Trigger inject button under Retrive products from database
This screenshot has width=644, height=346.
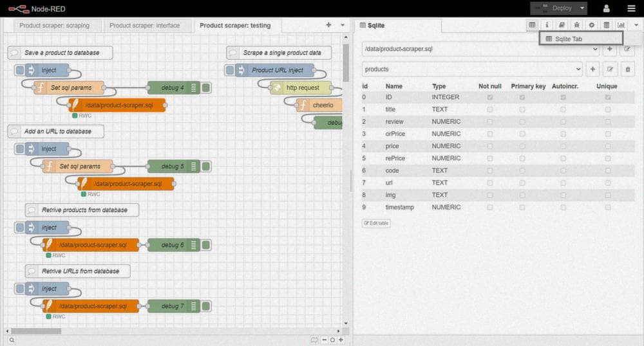point(20,228)
